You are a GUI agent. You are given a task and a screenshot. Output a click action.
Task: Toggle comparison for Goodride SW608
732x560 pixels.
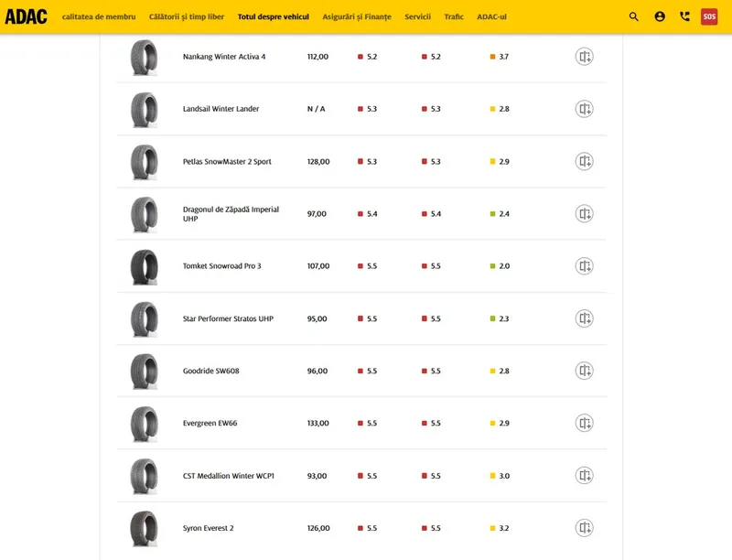click(x=585, y=371)
